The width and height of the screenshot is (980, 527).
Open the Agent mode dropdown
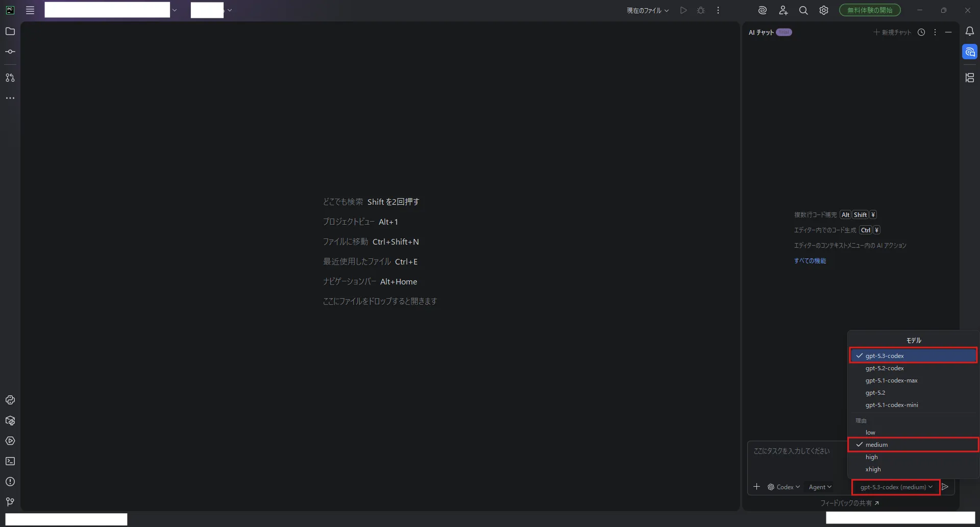click(x=820, y=487)
